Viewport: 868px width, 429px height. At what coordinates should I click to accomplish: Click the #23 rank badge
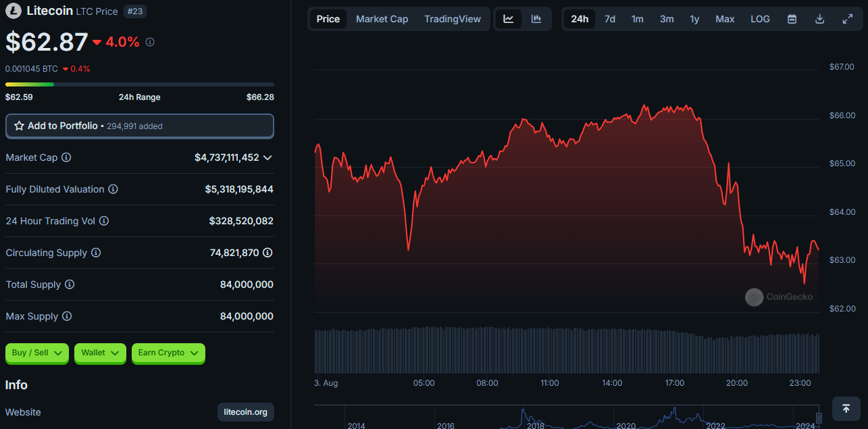(135, 11)
